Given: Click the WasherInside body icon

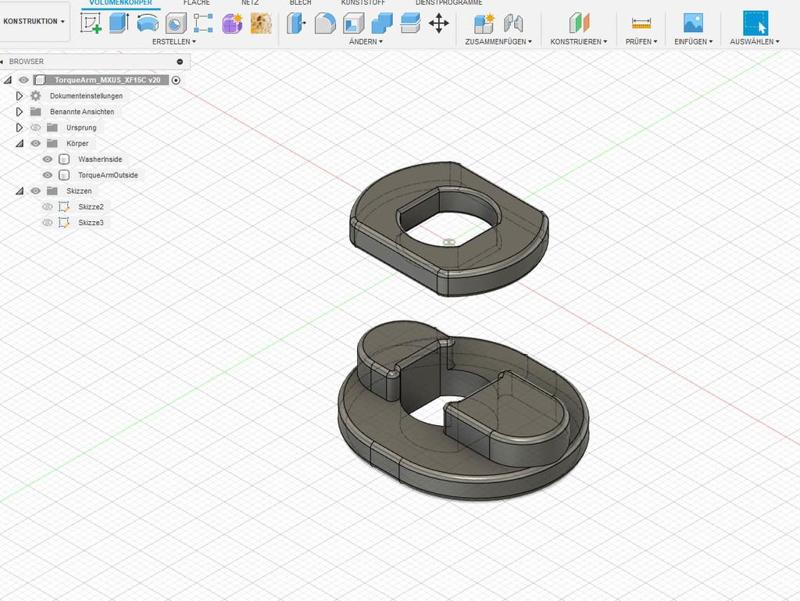Looking at the screenshot, I should click(64, 159).
